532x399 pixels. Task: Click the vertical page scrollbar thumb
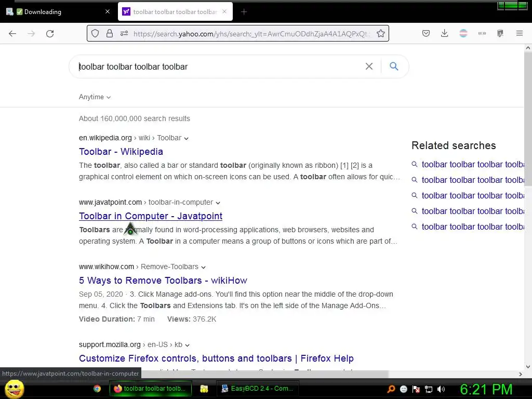click(528, 119)
